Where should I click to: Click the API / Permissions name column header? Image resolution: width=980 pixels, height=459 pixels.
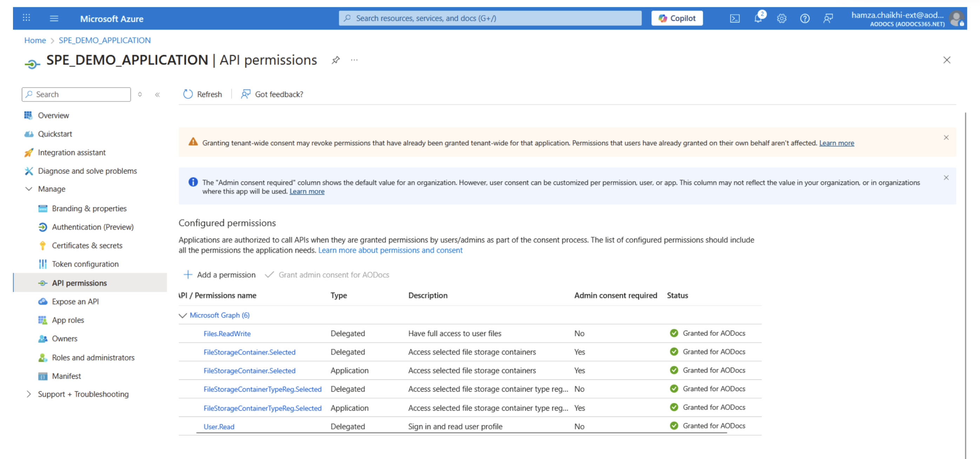pos(217,296)
